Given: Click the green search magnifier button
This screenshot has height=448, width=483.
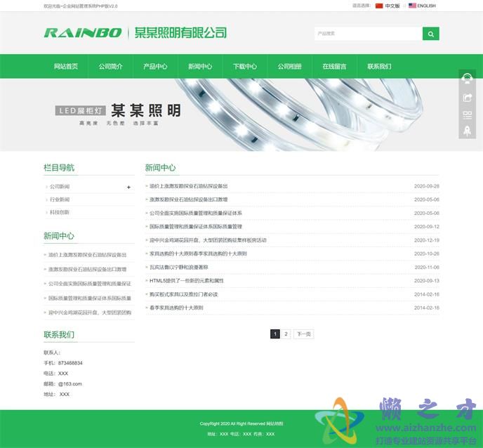Looking at the screenshot, I should [430, 34].
